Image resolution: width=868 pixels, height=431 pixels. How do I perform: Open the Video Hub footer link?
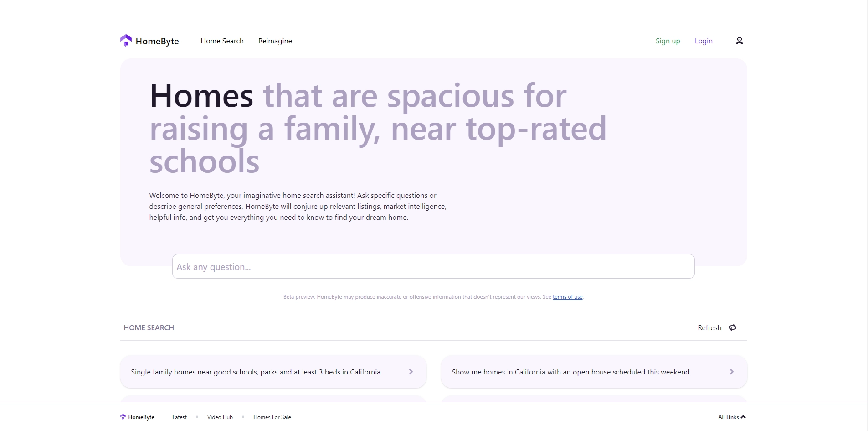click(220, 417)
